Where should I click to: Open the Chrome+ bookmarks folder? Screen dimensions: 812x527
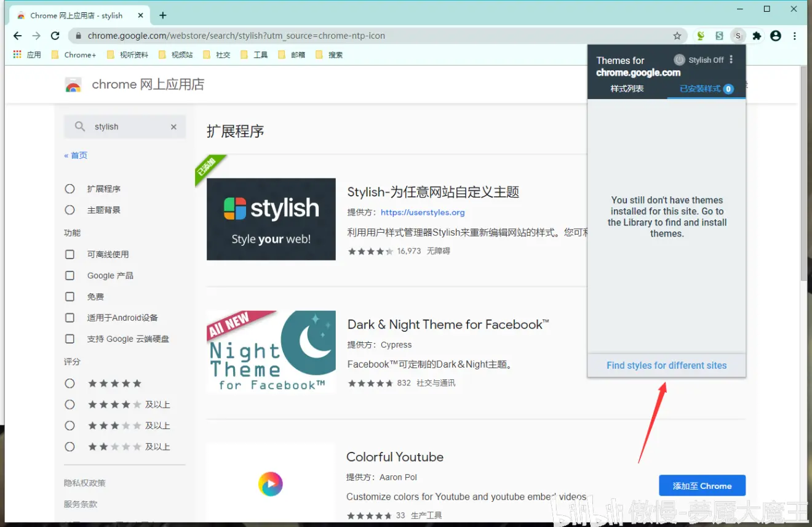coord(74,55)
